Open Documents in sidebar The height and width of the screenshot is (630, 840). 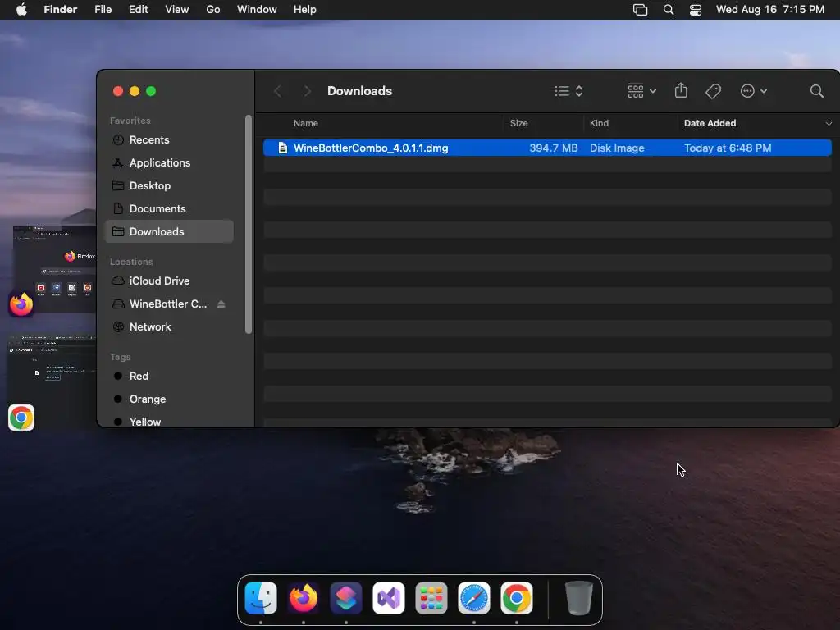coord(169,209)
